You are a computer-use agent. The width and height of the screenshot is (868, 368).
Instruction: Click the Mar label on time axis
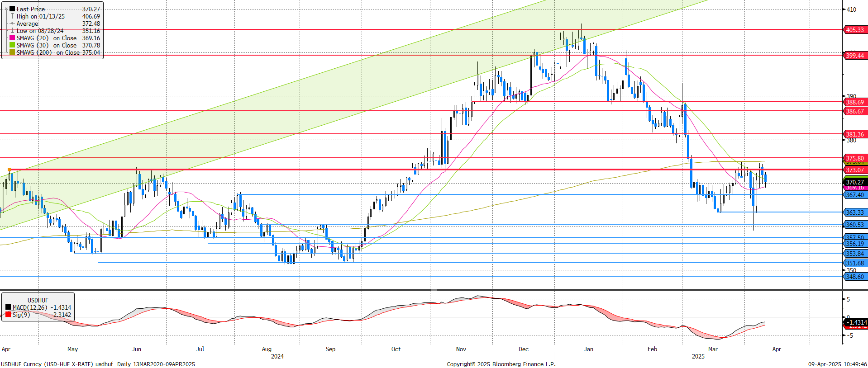coord(713,349)
